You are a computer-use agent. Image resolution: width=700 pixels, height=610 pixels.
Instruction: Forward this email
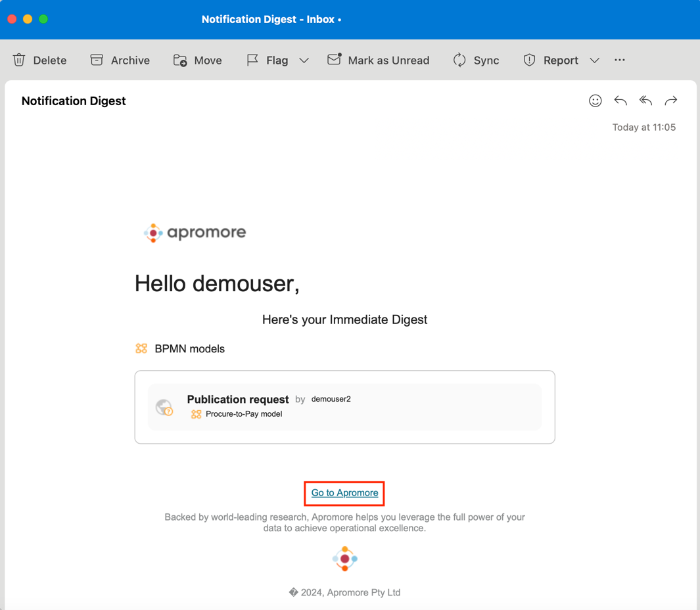coord(671,101)
